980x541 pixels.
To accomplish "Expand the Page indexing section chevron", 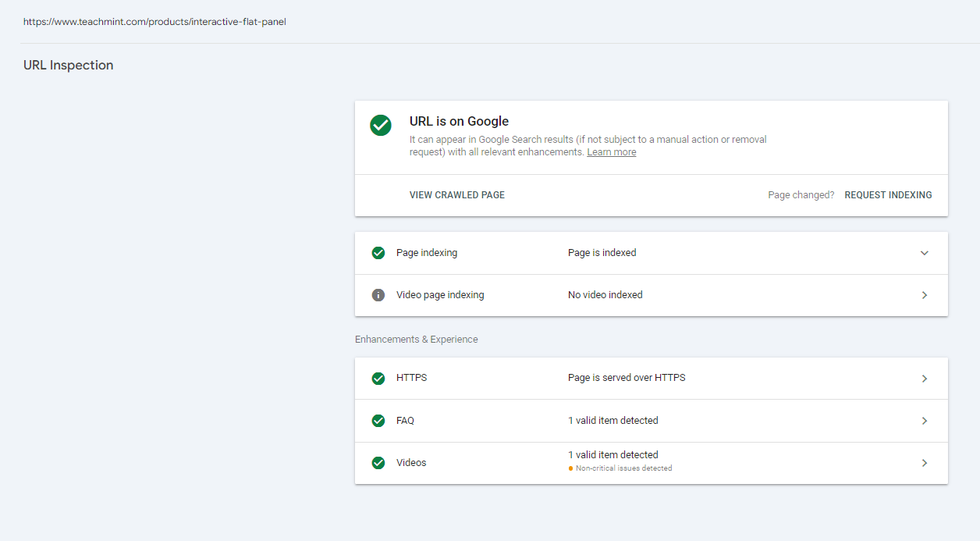I will [925, 253].
